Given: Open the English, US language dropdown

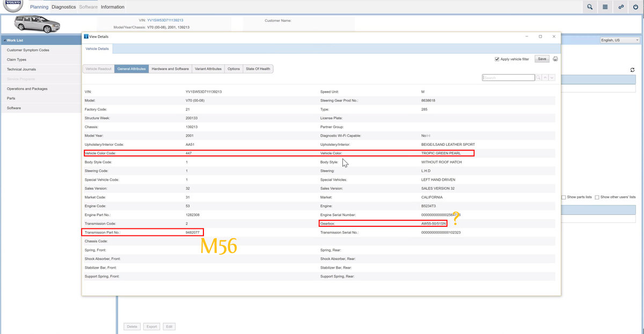Looking at the screenshot, I should [x=619, y=40].
